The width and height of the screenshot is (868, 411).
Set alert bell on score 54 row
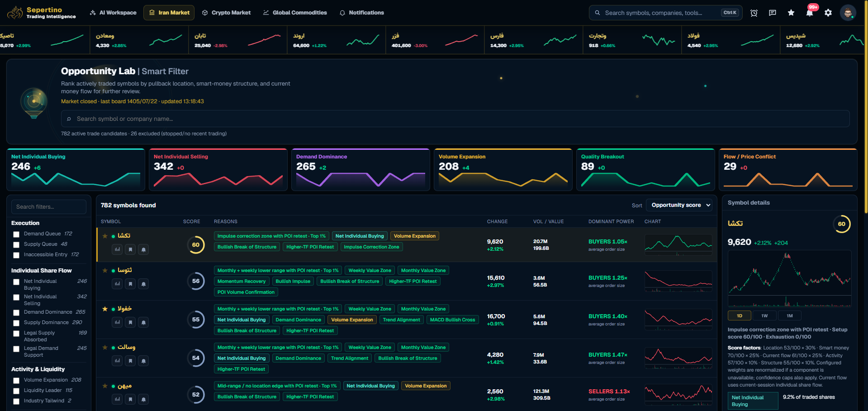[143, 361]
